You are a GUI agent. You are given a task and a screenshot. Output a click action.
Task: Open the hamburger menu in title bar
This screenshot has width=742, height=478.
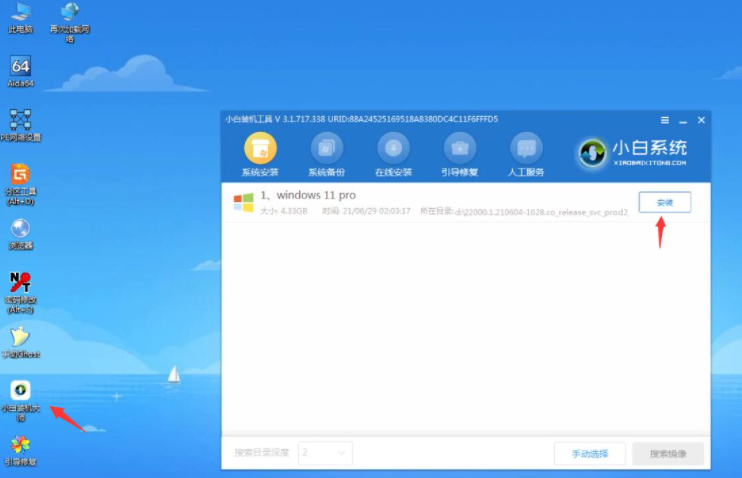[x=665, y=120]
